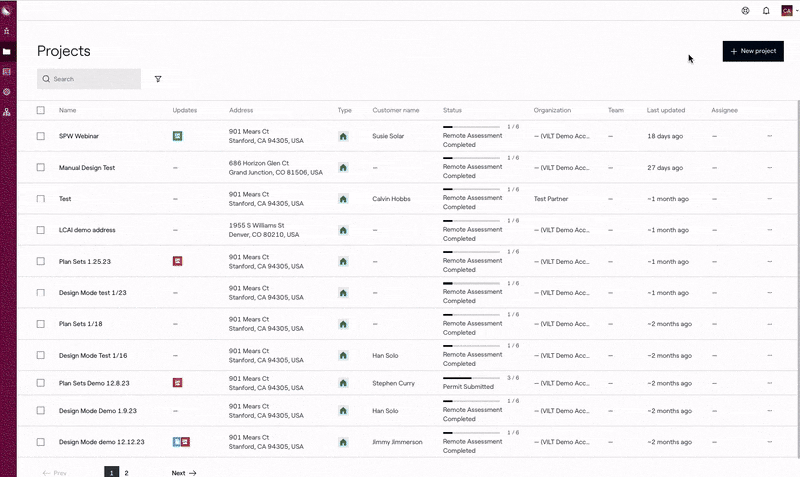Open the filter funnel icon

[x=158, y=79]
